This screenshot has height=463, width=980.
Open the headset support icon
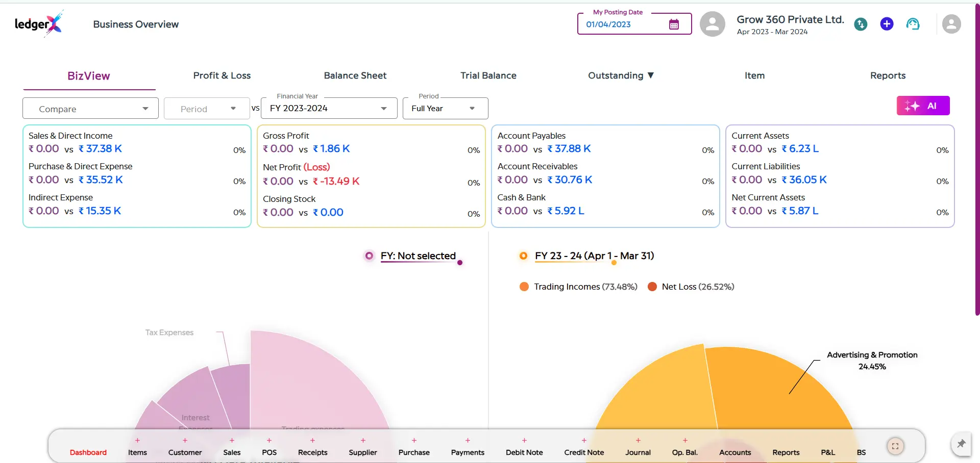click(x=913, y=24)
